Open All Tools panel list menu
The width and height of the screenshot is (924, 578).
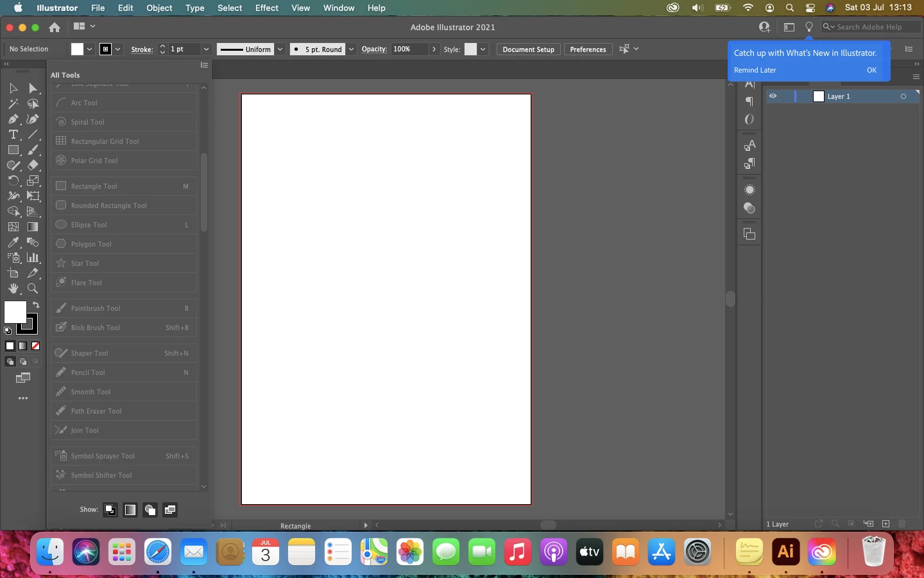(204, 66)
